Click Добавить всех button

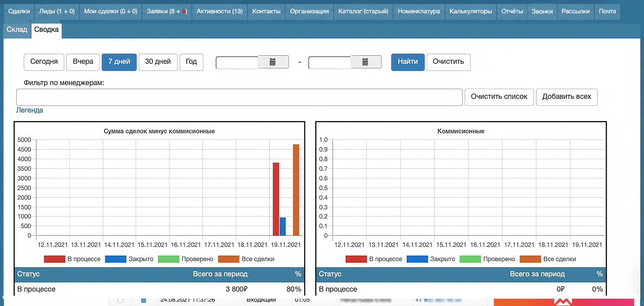[566, 97]
